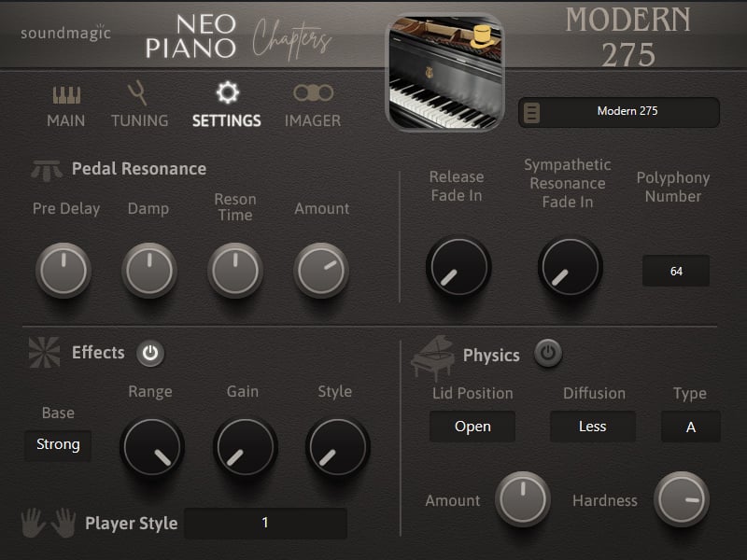This screenshot has width=747, height=560.
Task: Click the Hardness knob
Action: coord(682,499)
